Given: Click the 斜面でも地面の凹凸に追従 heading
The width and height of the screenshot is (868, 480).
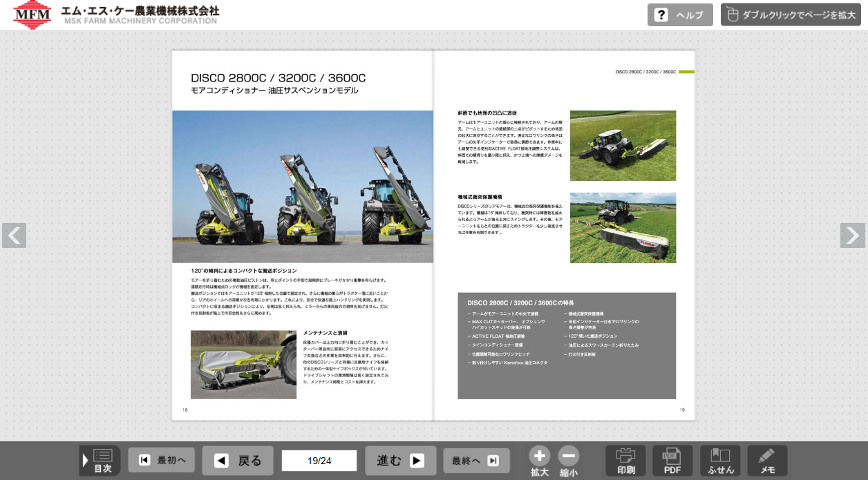Looking at the screenshot, I should tap(487, 113).
